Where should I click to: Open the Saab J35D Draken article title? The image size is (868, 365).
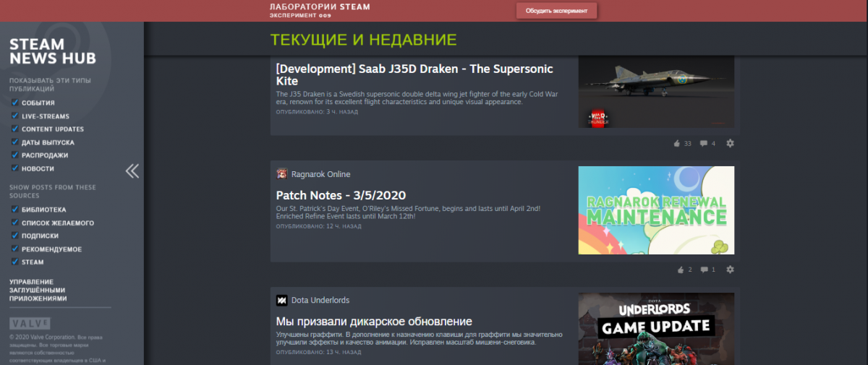click(x=414, y=74)
